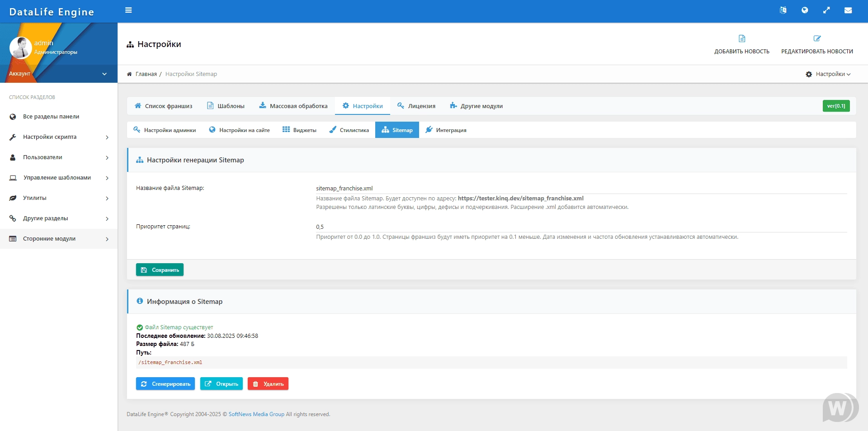Toggle fullscreen with the expand arrows icon
The height and width of the screenshot is (431, 868).
tap(826, 10)
